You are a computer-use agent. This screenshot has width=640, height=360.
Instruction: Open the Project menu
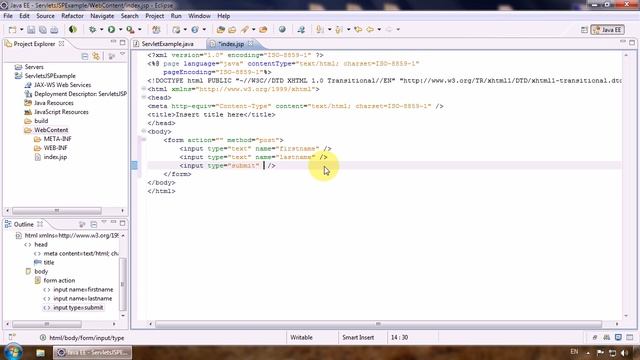click(x=155, y=16)
